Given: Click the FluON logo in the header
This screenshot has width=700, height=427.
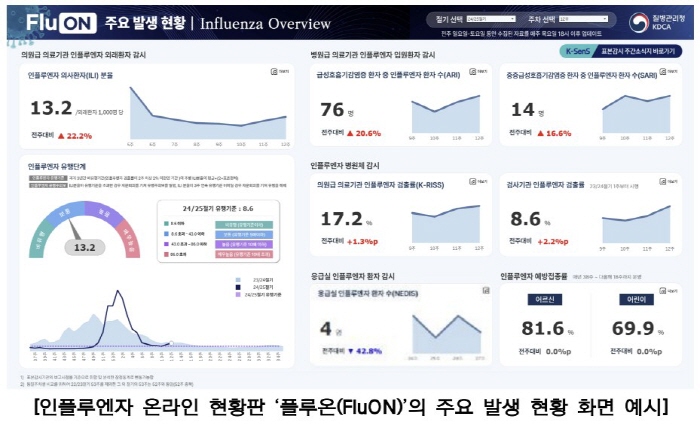Looking at the screenshot, I should 61,23.
